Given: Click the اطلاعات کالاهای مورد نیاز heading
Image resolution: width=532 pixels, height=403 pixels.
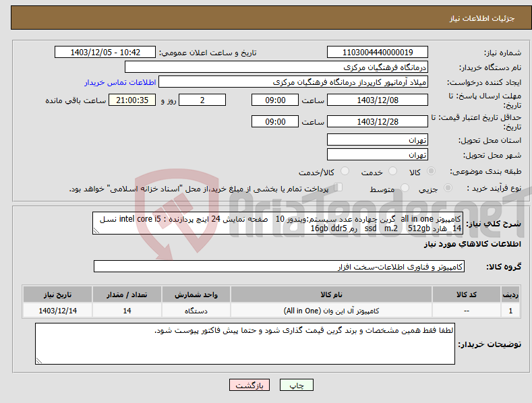Looking at the screenshot, I should point(472,244).
